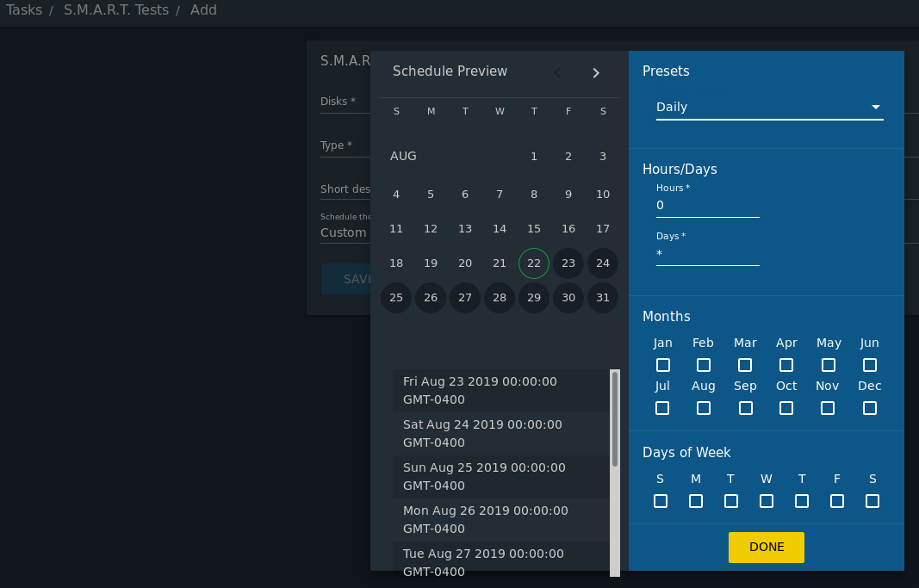Check the Jul month checkbox

(662, 407)
